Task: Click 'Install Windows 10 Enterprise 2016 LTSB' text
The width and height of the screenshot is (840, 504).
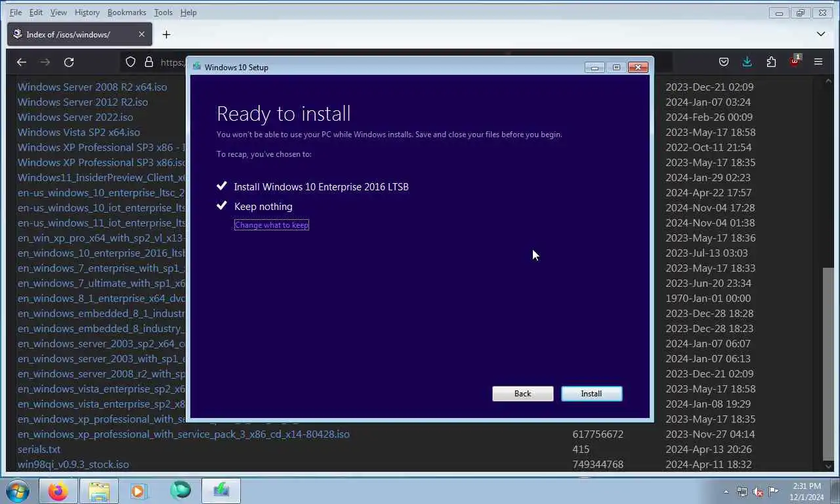Action: click(x=322, y=186)
